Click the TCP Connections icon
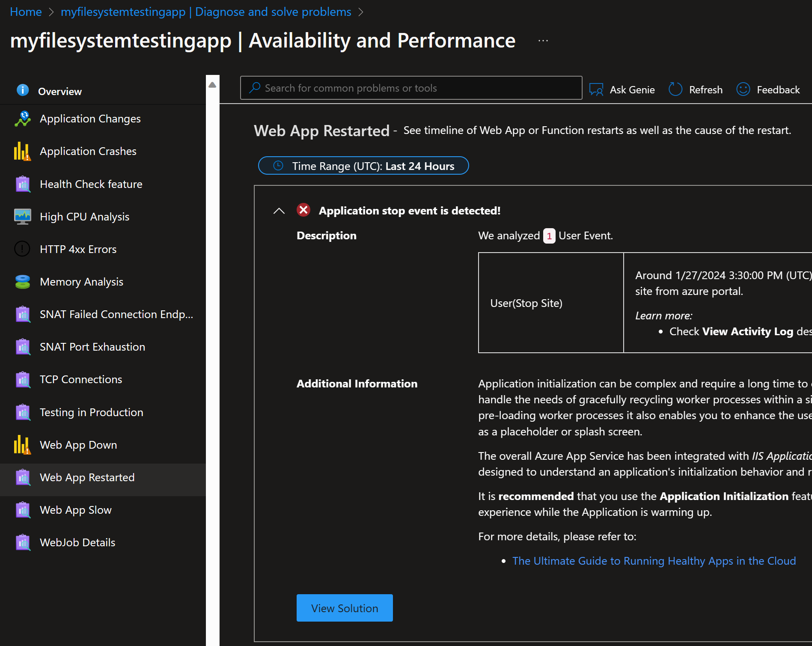The width and height of the screenshot is (812, 646). (x=23, y=380)
